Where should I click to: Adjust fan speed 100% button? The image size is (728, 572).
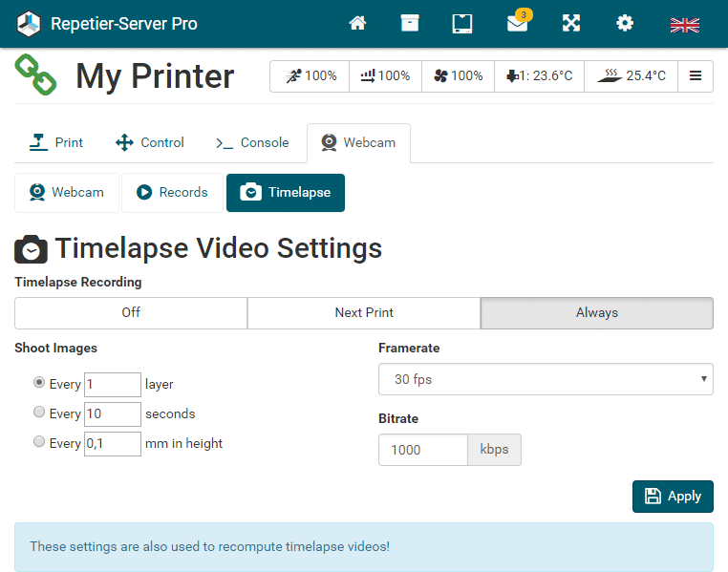(458, 75)
